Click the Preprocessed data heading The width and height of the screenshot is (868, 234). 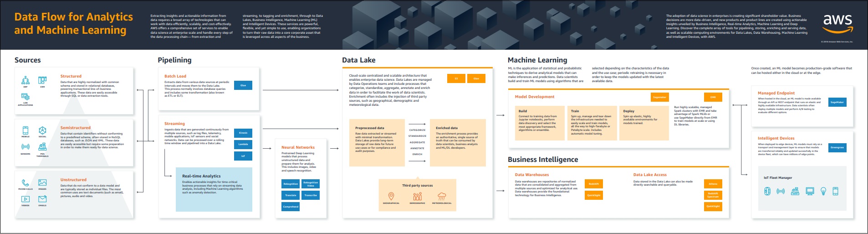(x=370, y=128)
